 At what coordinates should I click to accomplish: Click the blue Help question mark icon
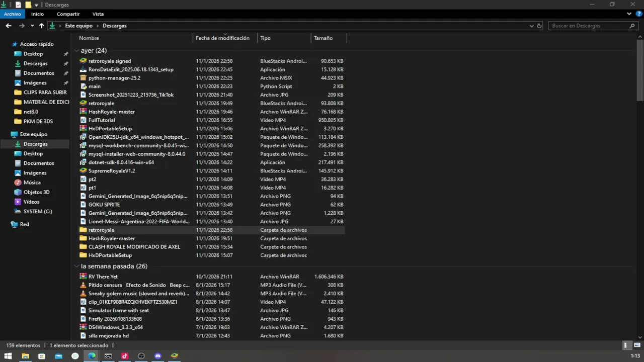point(638,14)
